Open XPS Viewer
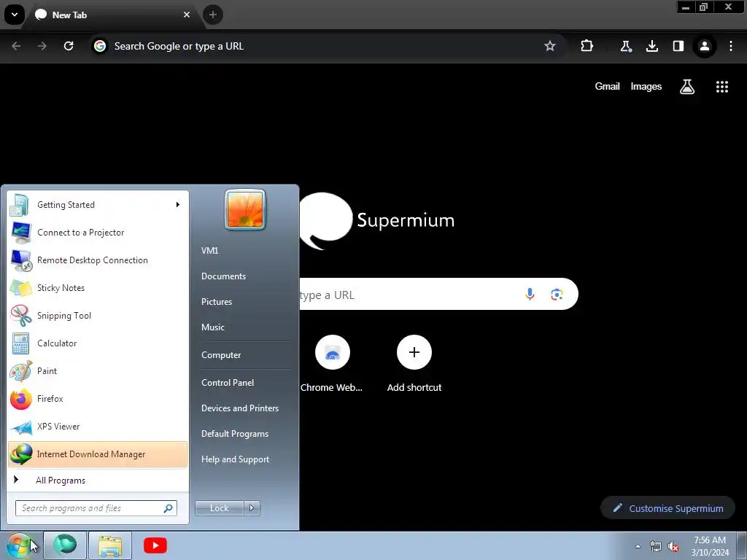This screenshot has width=747, height=560. [98, 426]
